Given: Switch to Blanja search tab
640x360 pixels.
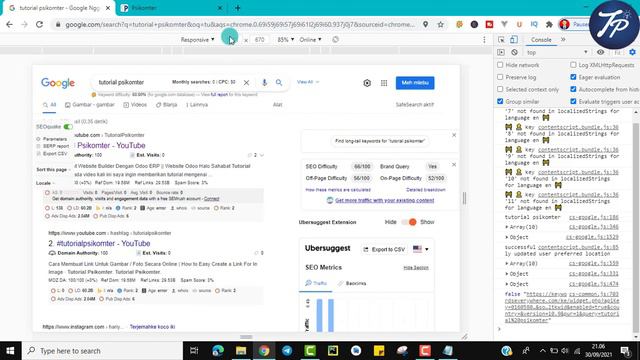Looking at the screenshot, I should click(167, 105).
